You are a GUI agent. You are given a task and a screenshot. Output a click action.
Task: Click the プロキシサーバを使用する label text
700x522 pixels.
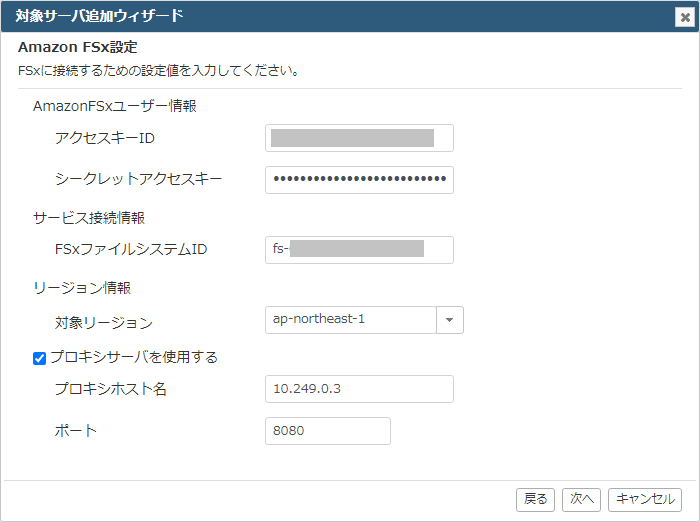(x=134, y=357)
